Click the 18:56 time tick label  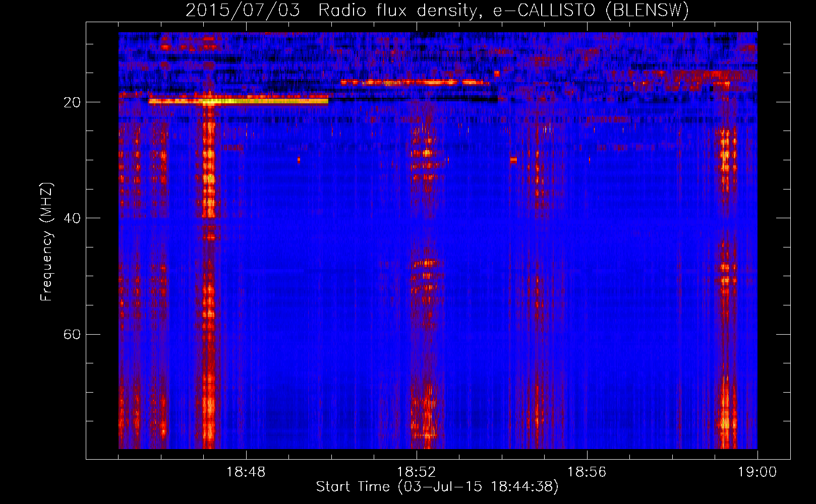point(587,472)
